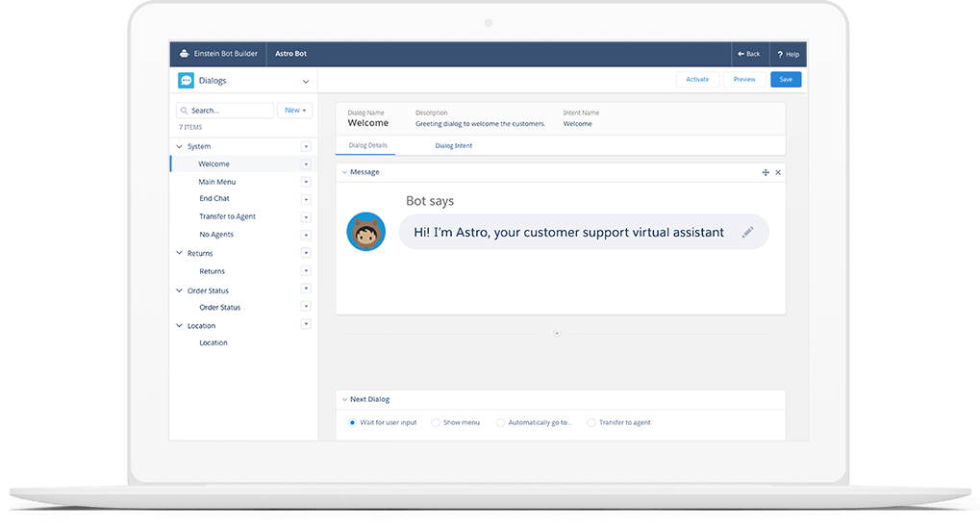Click the Preview button
The height and width of the screenshot is (529, 980).
click(x=744, y=80)
